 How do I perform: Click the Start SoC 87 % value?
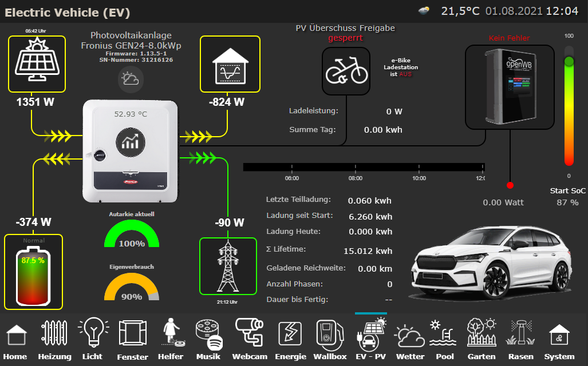click(x=567, y=202)
